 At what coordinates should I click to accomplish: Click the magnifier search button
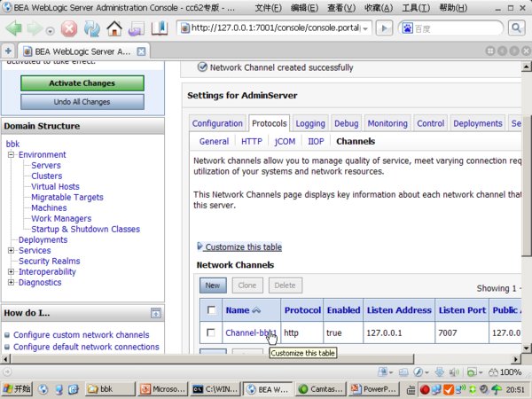pyautogui.click(x=516, y=27)
